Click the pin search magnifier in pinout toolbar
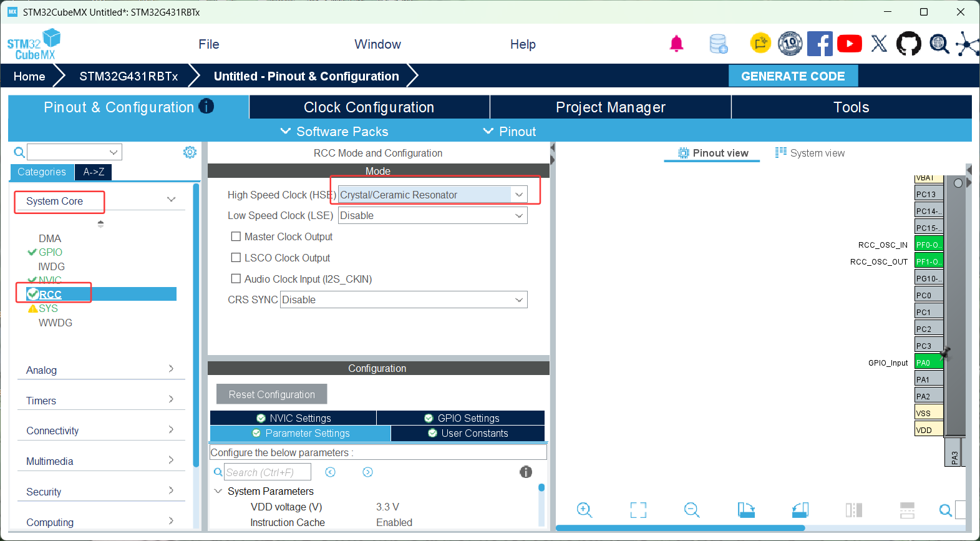The height and width of the screenshot is (541, 980). coord(946,510)
